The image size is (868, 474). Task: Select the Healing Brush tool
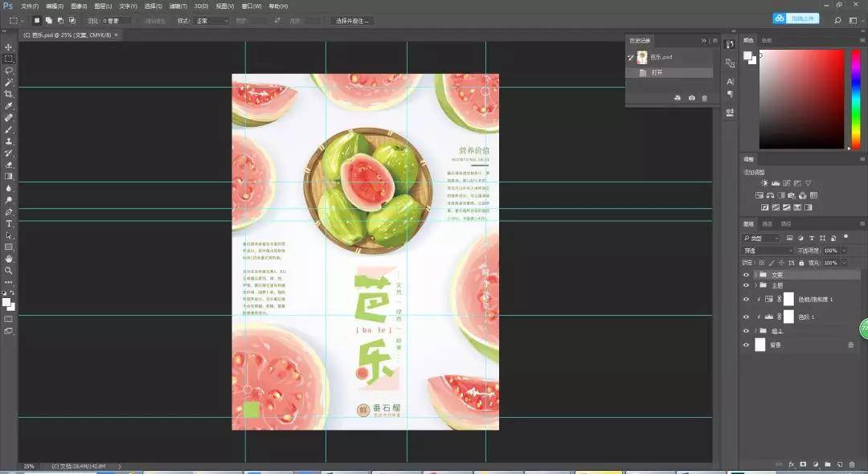tap(8, 118)
